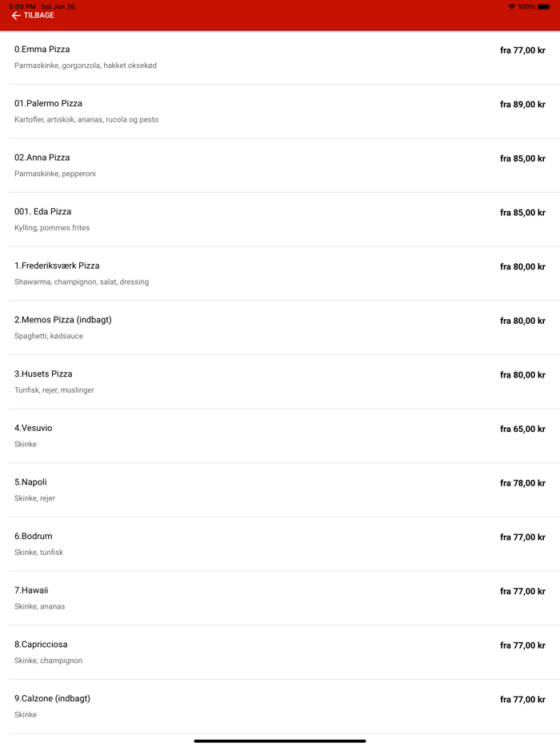
Task: Tap the 7.Hawaii pizza row
Action: pyautogui.click(x=31, y=590)
